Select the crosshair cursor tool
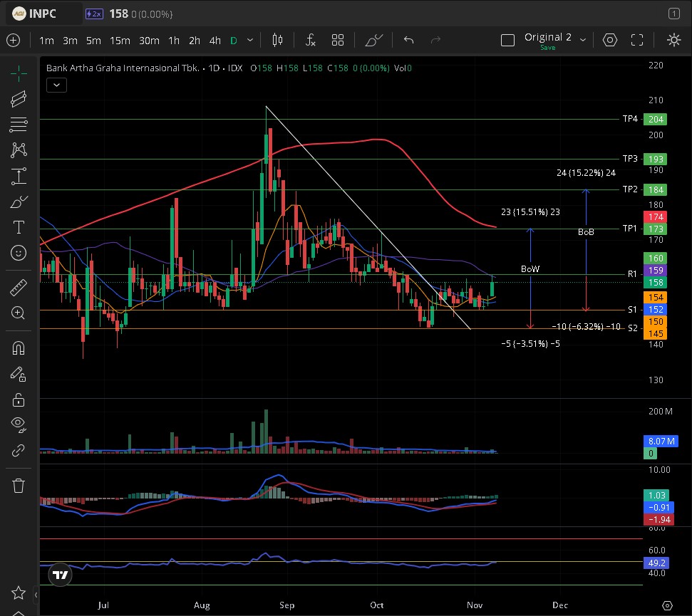This screenshot has height=616, width=692. pos(19,73)
